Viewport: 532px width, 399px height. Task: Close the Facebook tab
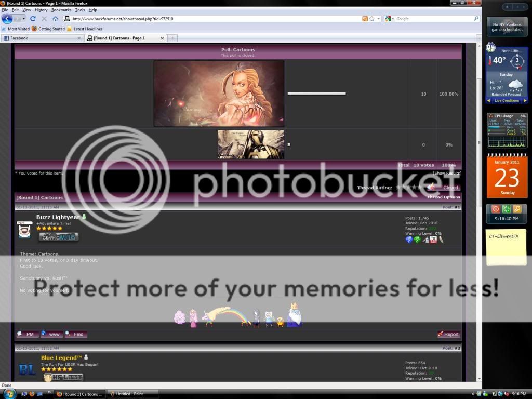click(x=79, y=38)
